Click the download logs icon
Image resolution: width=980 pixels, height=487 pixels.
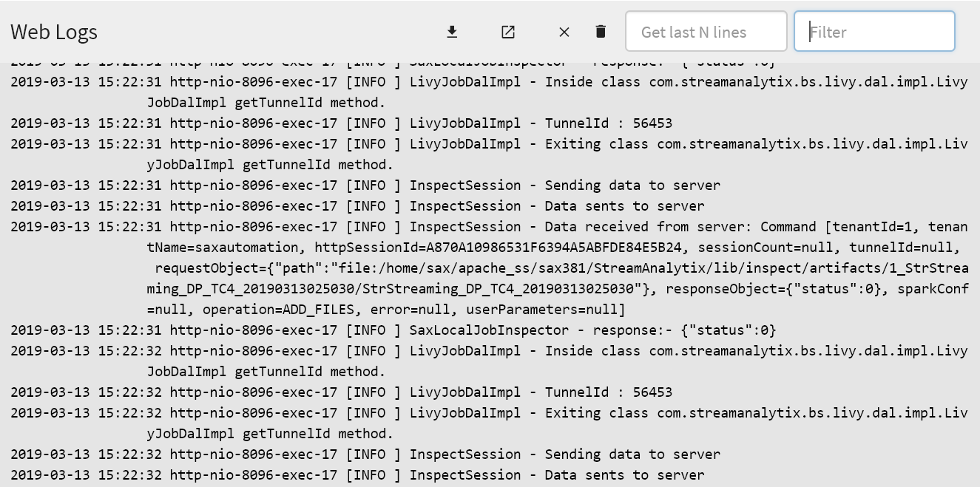(452, 32)
